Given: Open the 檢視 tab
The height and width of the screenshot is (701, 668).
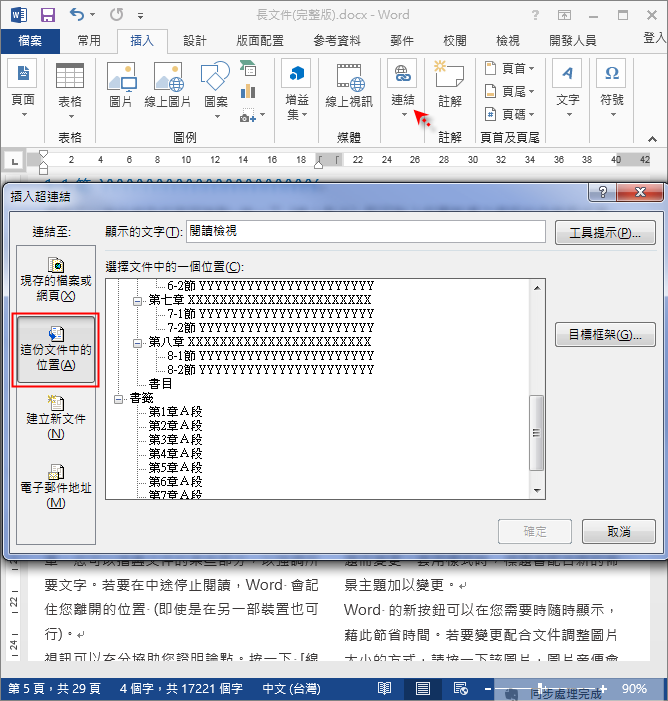Looking at the screenshot, I should click(x=507, y=41).
